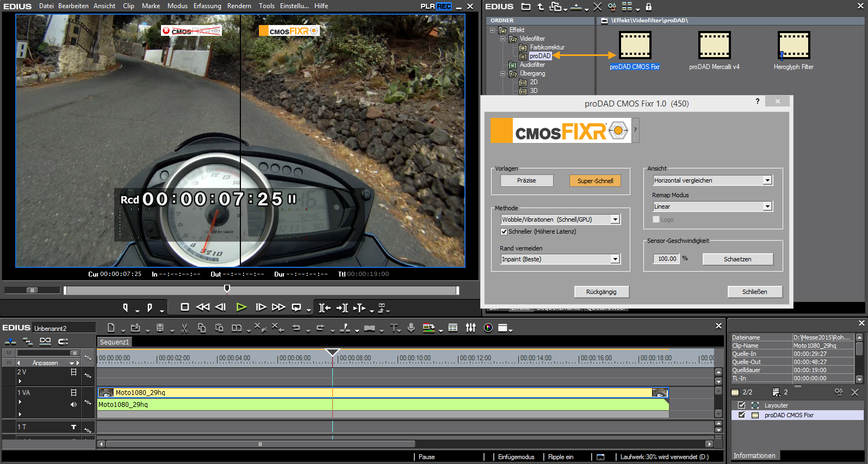Click the Save Project icon in timeline toolbar
This screenshot has height=464, width=868.
coord(160,328)
